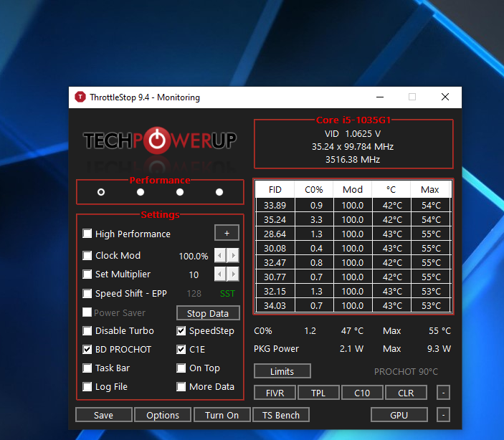Click the TechPowerUp logo
504x440 pixels.
tap(160, 140)
